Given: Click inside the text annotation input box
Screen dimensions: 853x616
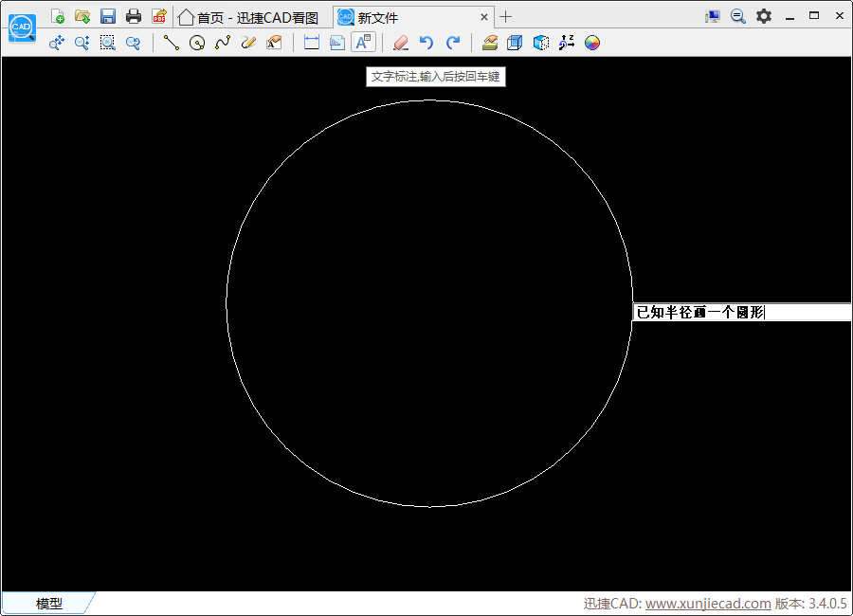Looking at the screenshot, I should pyautogui.click(x=742, y=313).
